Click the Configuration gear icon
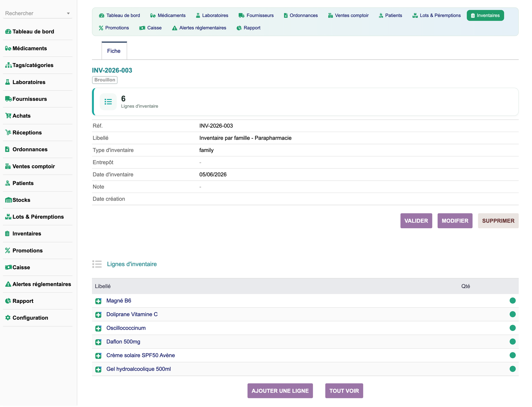Viewport: 532px width, 407px height. (x=8, y=318)
